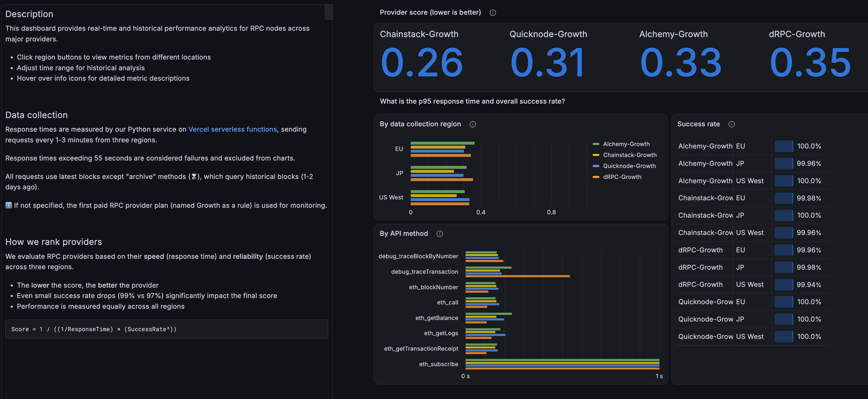Select the Alchemy-Growth US West success rate value
This screenshot has width=868, height=399.
[x=809, y=181]
